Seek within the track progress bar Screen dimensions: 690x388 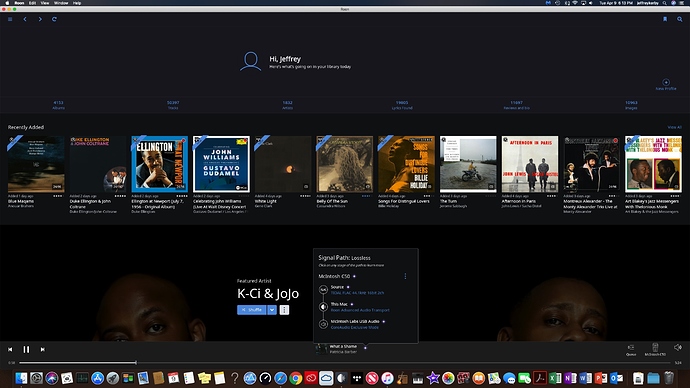[x=345, y=362]
